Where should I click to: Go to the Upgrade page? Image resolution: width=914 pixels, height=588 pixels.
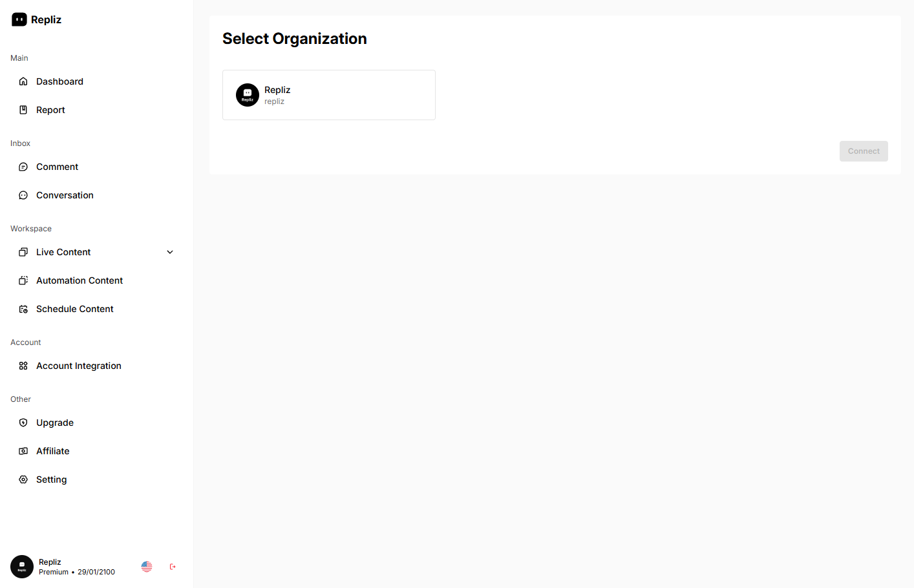coord(55,423)
